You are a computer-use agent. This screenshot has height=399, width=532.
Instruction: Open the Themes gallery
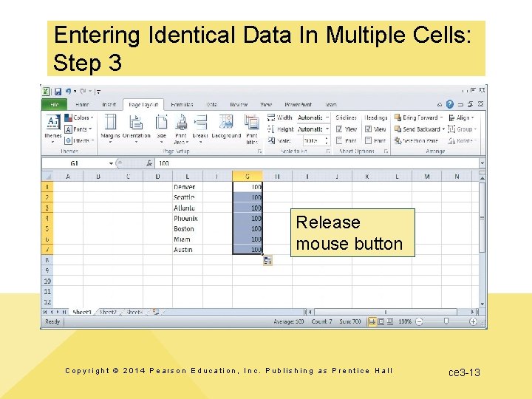(53, 129)
